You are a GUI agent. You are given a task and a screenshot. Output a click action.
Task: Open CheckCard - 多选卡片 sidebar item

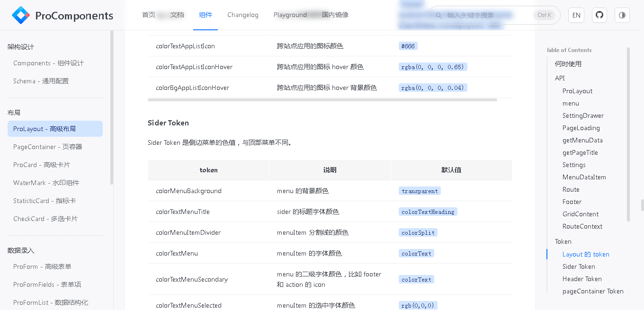[x=45, y=219]
